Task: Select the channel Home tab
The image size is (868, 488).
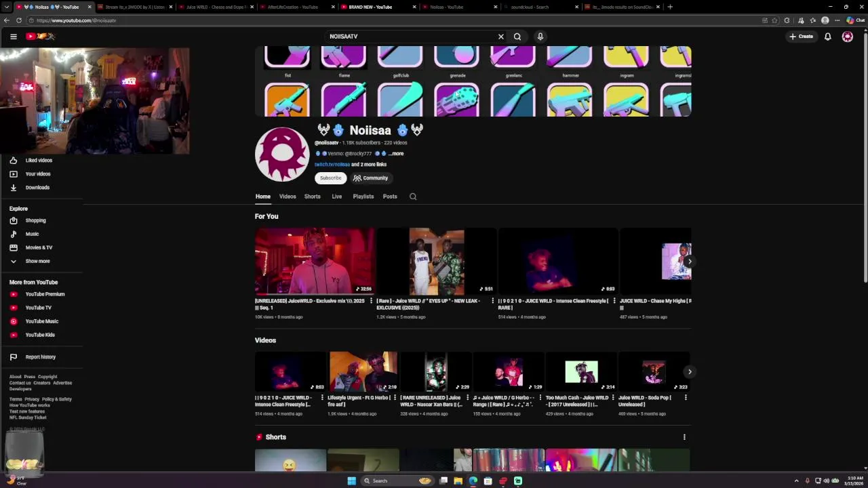Action: (x=262, y=197)
